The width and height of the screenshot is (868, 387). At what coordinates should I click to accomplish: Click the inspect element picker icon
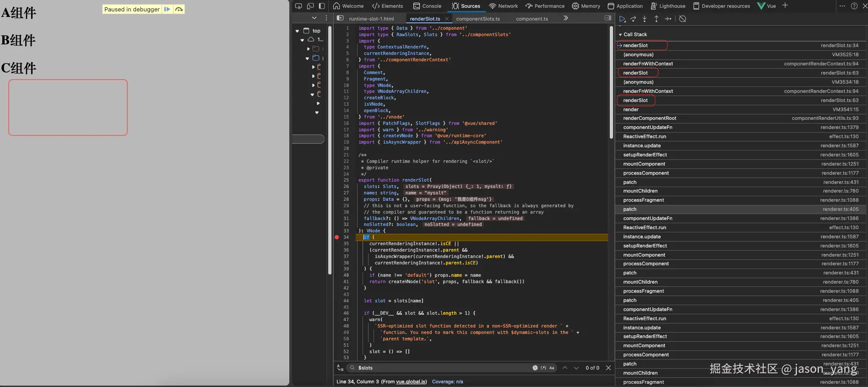click(x=298, y=6)
